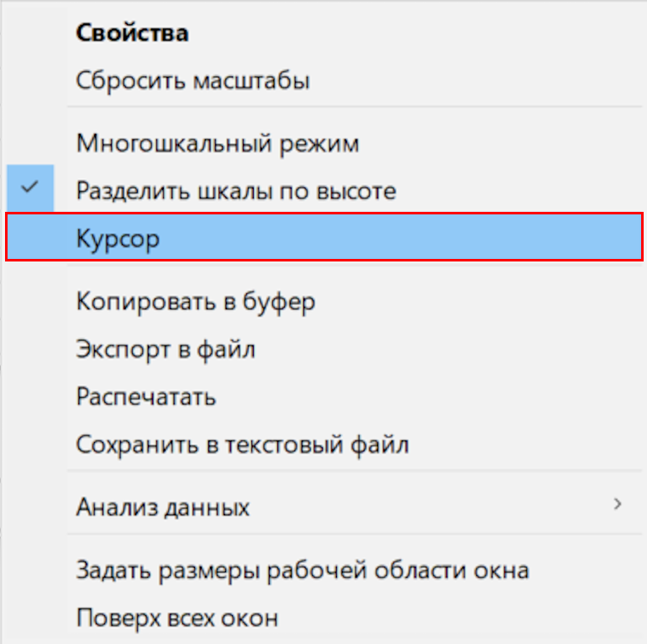This screenshot has width=647, height=644.
Task: Copy the chart to the clipboard via the menu
Action: (196, 301)
